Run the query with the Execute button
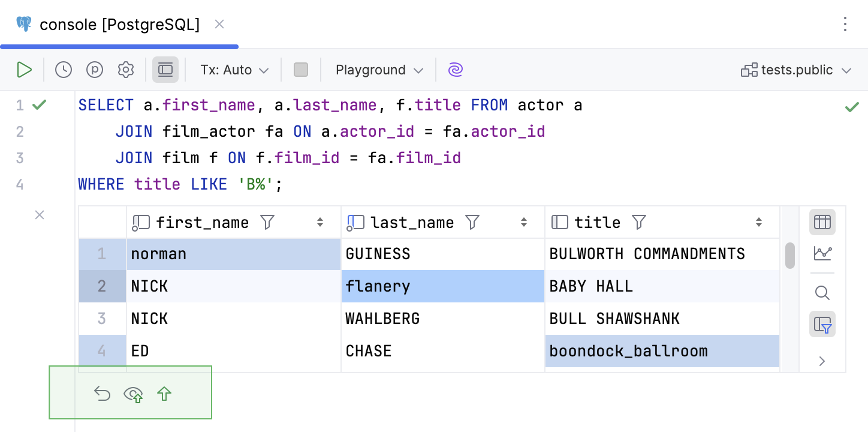The image size is (868, 432). 24,70
